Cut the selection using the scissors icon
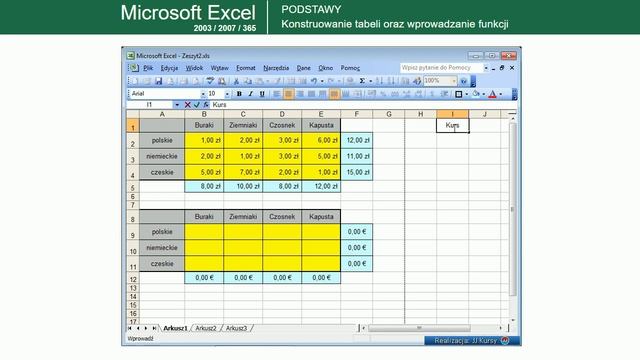The width and height of the screenshot is (640, 360). (x=236, y=81)
